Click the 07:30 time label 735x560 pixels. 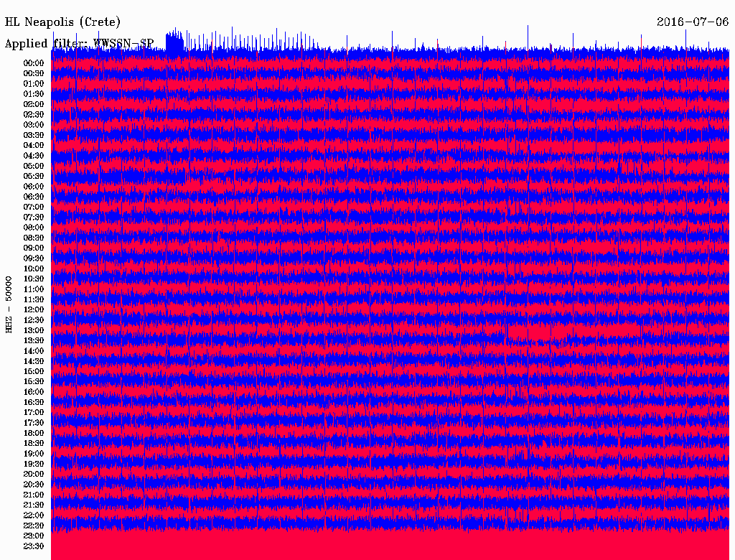click(x=34, y=217)
